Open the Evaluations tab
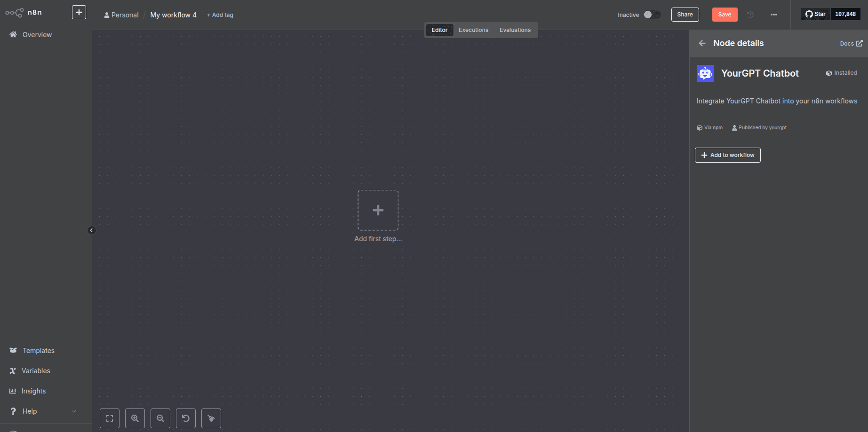Viewport: 868px width, 432px height. coord(515,30)
